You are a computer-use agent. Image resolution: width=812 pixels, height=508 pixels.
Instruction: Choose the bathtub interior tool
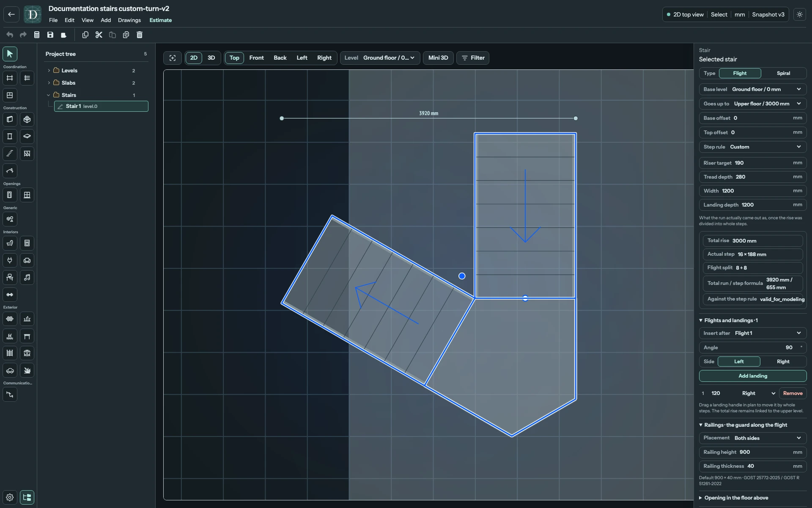10,243
